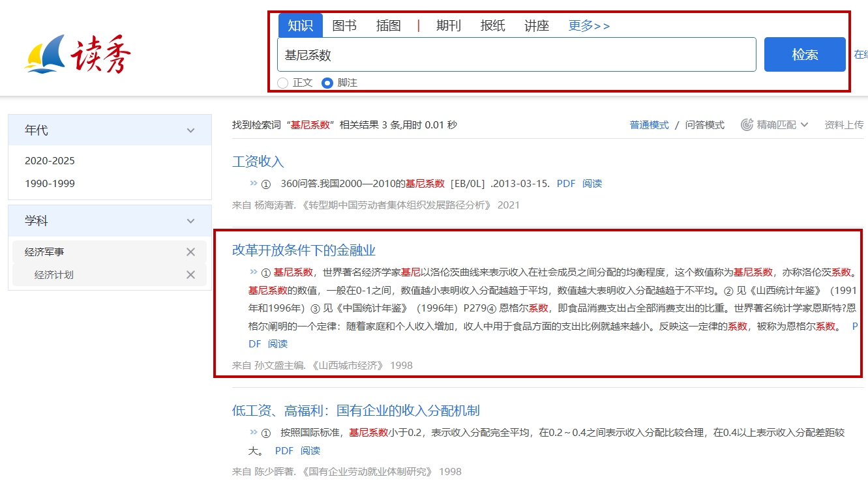This screenshot has height=494, width=868.
Task: Open PDF link of 工资收入 result
Action: point(565,184)
